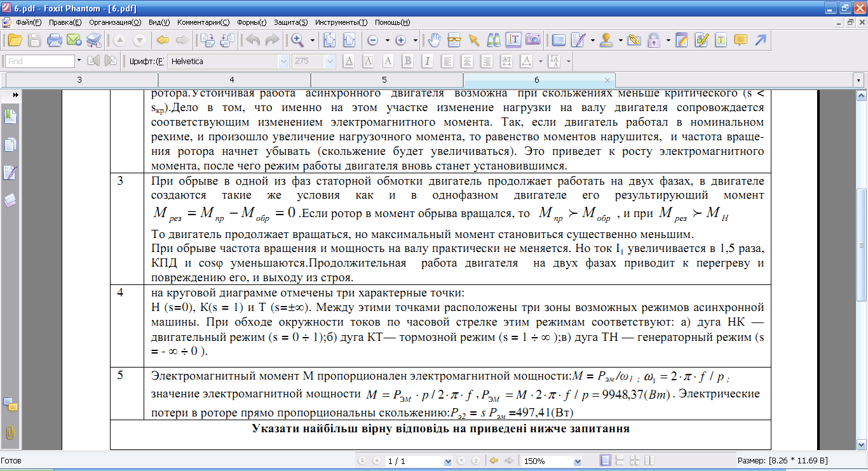Open the Helvetica font dropdown
The image size is (868, 471).
click(283, 62)
